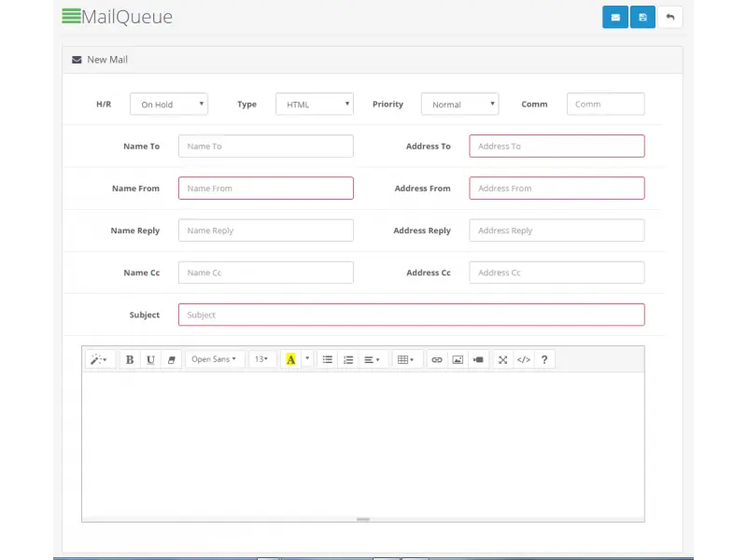Insert an ordered numbered list

(348, 359)
